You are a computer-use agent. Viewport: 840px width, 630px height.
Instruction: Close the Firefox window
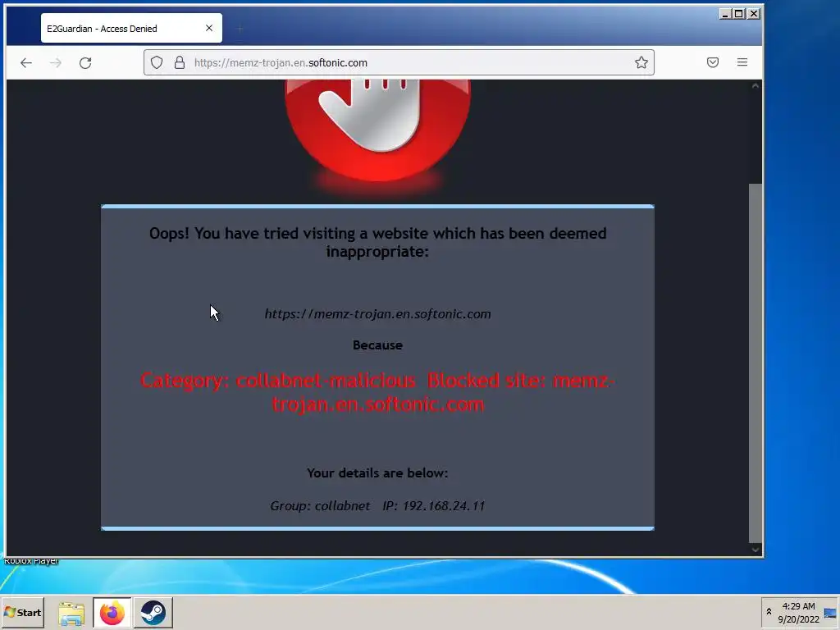pyautogui.click(x=753, y=14)
